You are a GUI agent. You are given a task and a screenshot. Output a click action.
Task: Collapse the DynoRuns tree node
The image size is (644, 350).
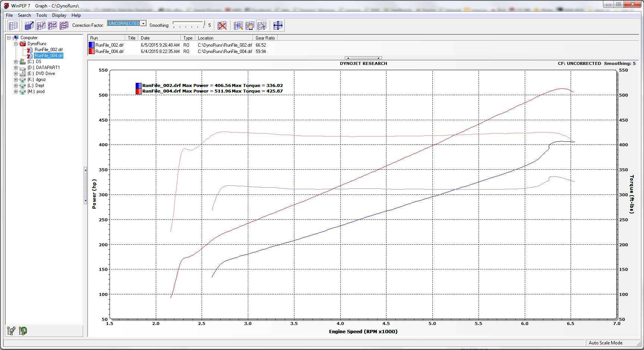[x=16, y=44]
